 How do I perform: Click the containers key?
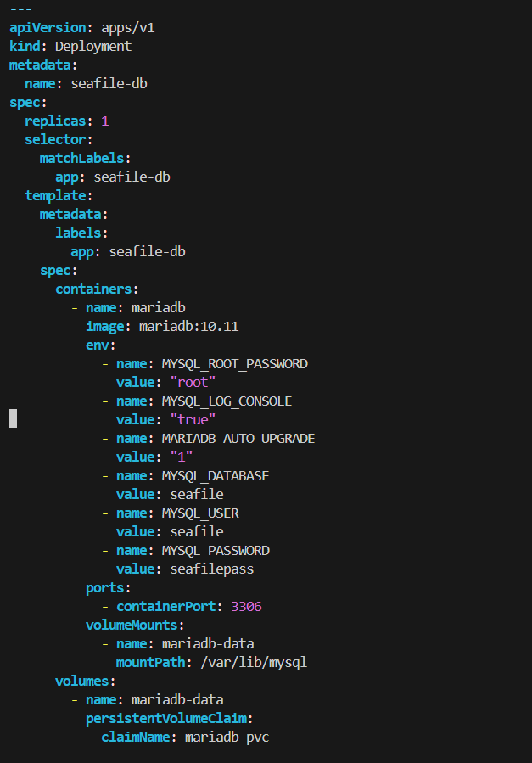[93, 289]
